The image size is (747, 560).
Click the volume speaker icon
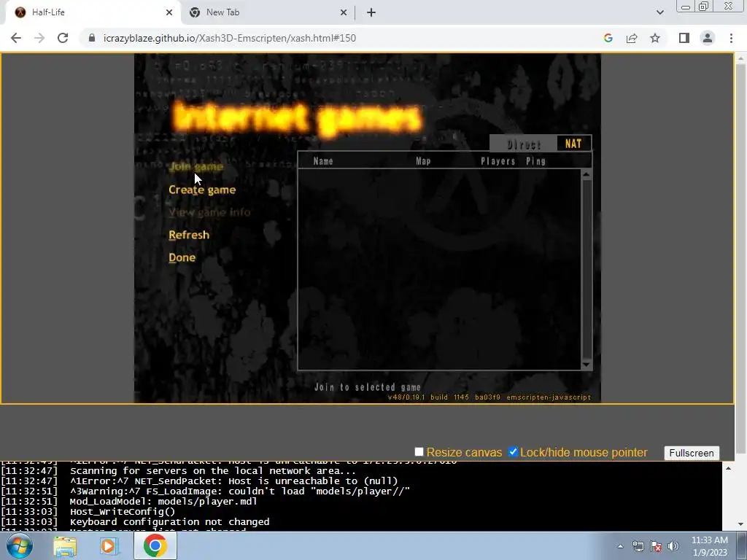(x=673, y=546)
